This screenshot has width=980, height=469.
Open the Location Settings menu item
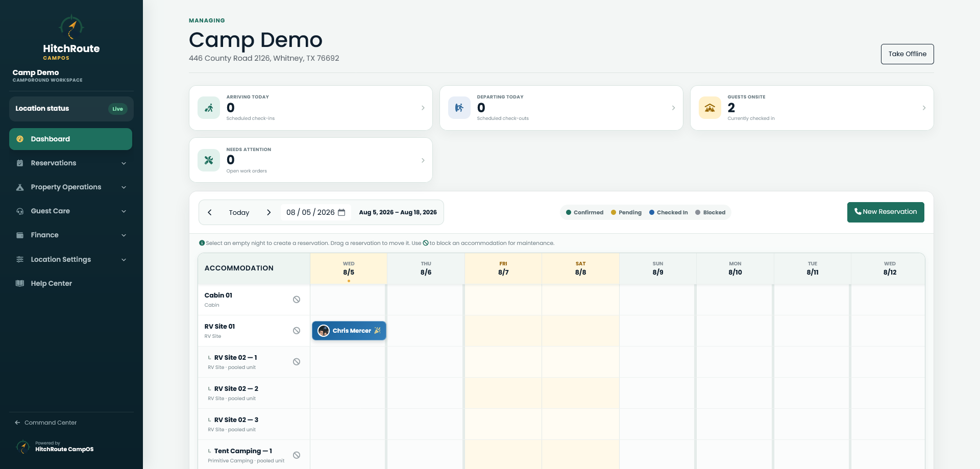point(71,259)
